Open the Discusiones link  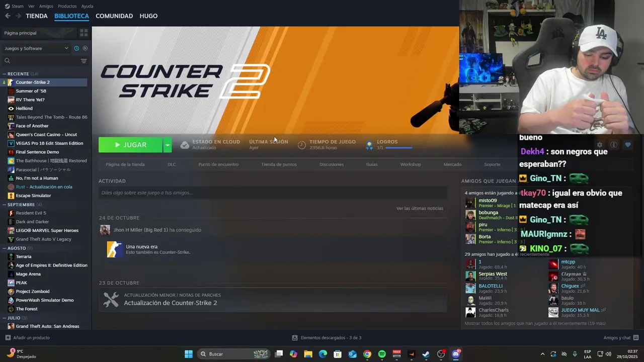click(x=332, y=164)
